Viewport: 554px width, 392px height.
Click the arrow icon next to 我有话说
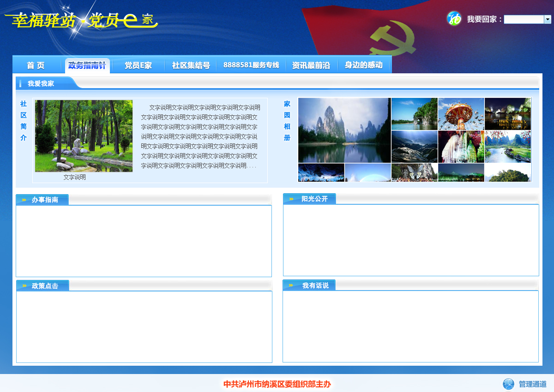pyautogui.click(x=291, y=285)
